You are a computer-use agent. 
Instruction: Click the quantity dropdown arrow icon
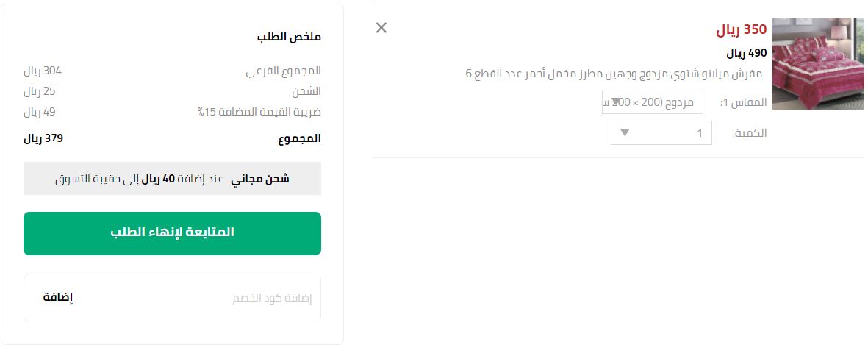pyautogui.click(x=625, y=133)
